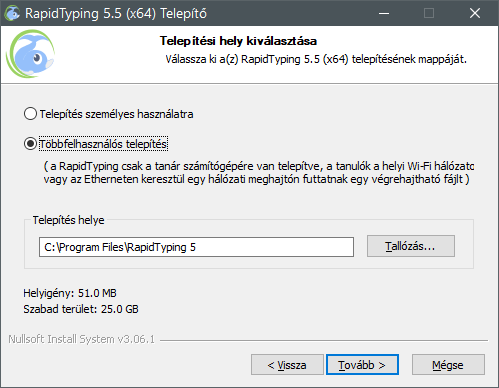This screenshot has width=499, height=388.
Task: Click the window title 'RapidTyping 5.5 (x64) Telepítő'
Action: point(116,14)
